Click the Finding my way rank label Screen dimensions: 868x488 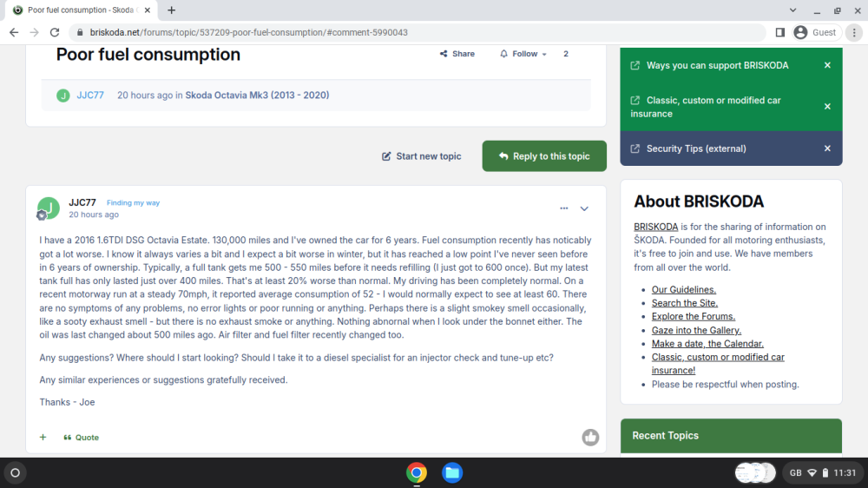pos(133,202)
